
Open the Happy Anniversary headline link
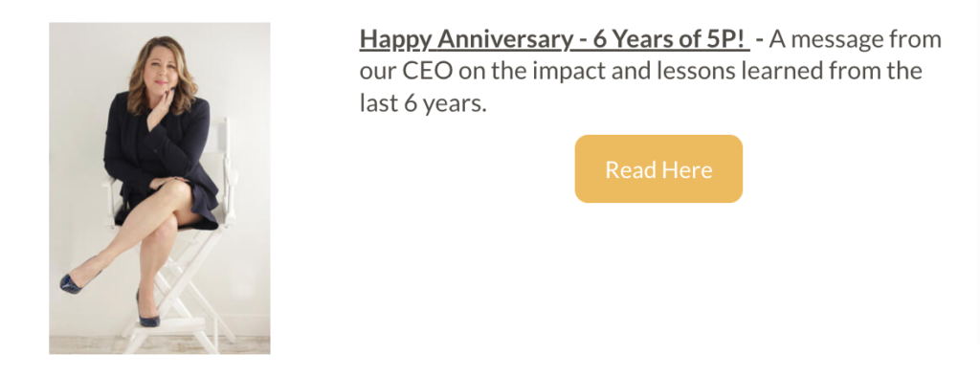[554, 39]
